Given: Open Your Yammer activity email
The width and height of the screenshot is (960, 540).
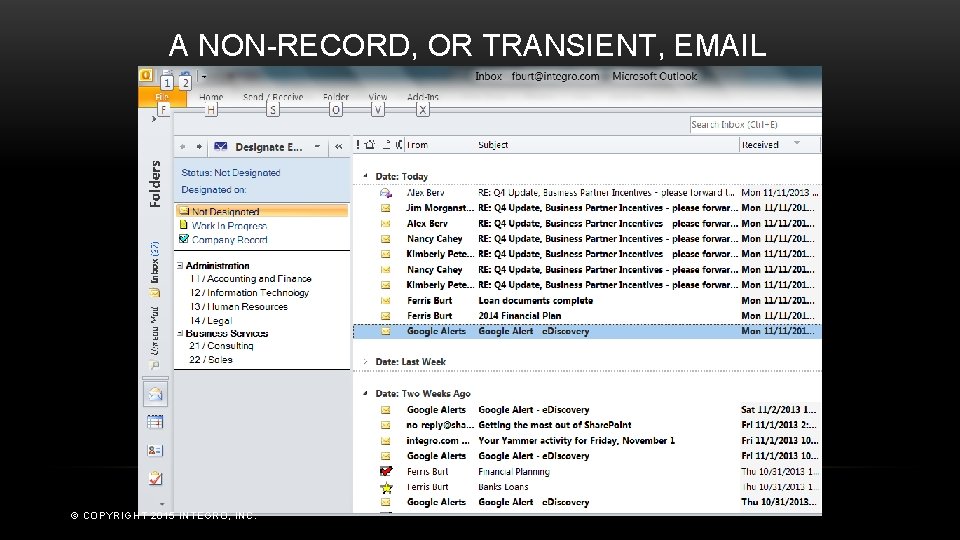Looking at the screenshot, I should [x=587, y=441].
